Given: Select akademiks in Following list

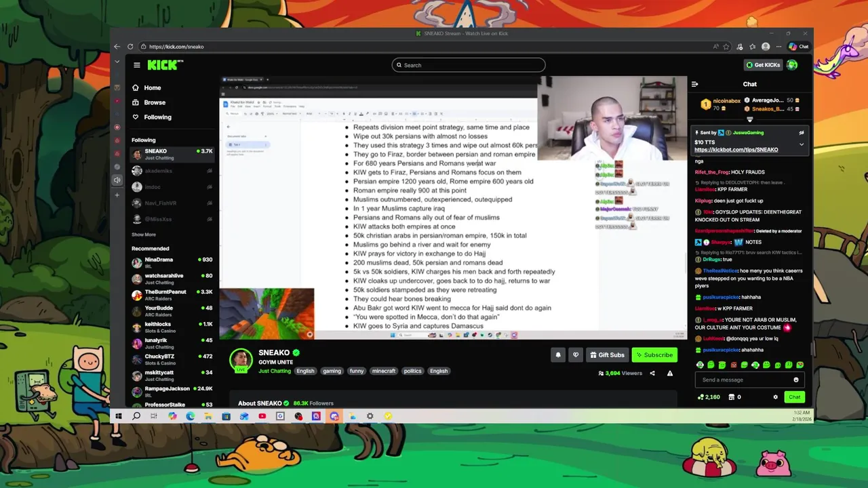Looking at the screenshot, I should click(172, 171).
